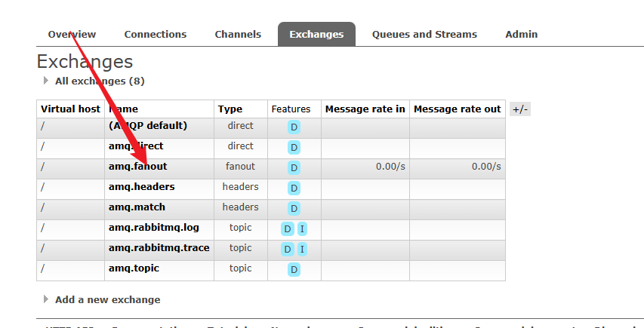Sort by the Message rate in header
Viewport: 644px width, 328px height.
click(365, 109)
